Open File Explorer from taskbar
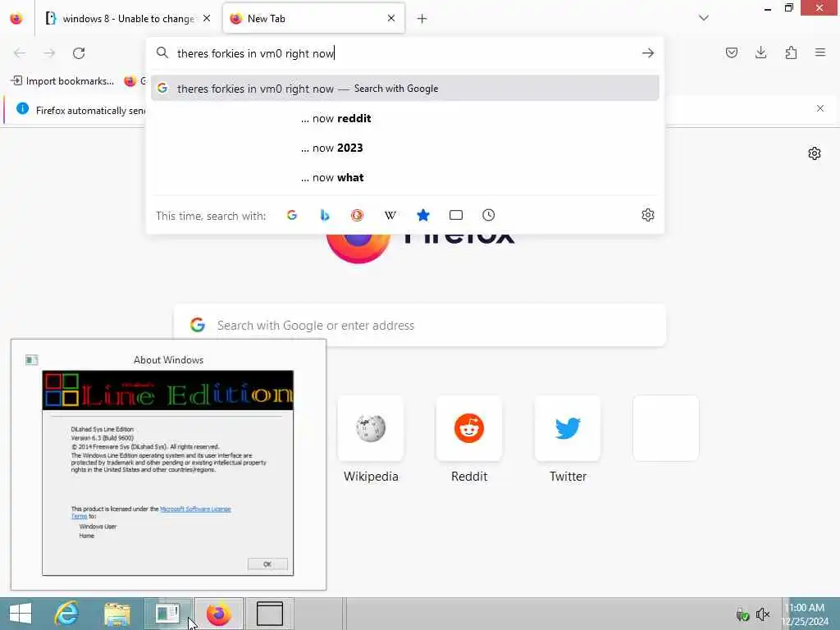The image size is (840, 630). coord(117,614)
